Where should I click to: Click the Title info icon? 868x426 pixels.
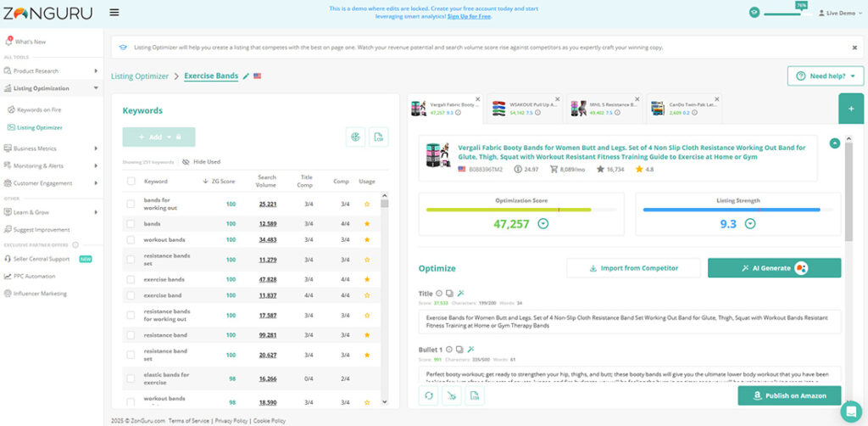pos(439,294)
